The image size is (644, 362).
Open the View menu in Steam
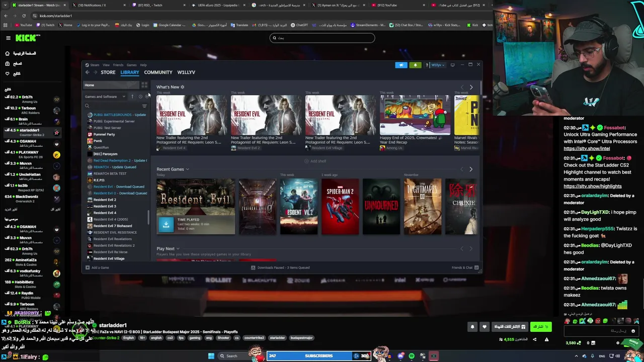point(106,65)
